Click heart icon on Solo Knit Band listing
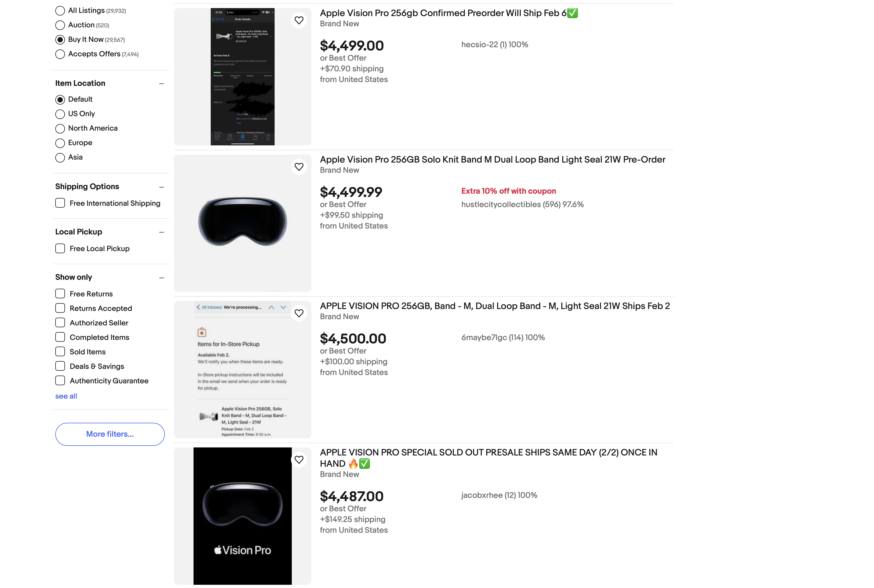The height and width of the screenshot is (588, 874). pyautogui.click(x=299, y=167)
